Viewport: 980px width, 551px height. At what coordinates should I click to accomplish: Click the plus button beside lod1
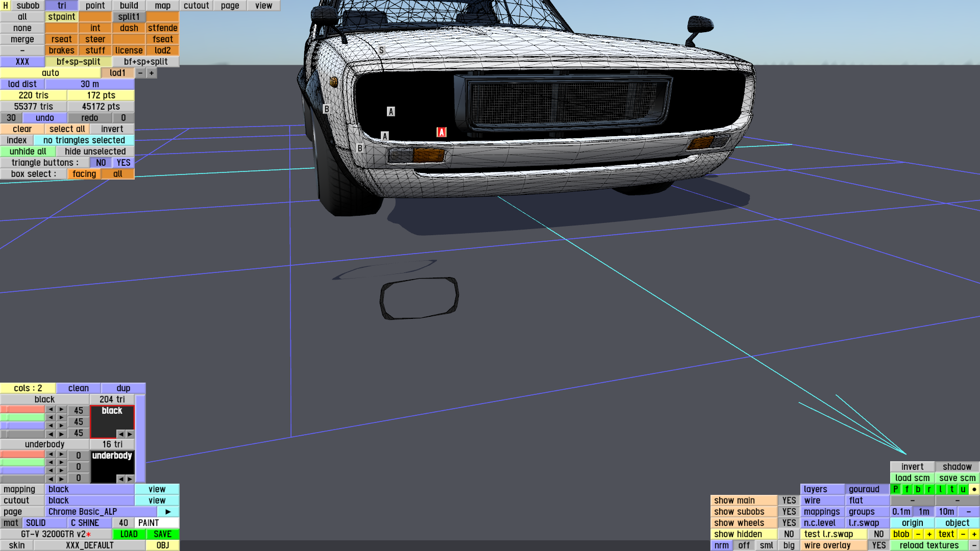coord(152,73)
